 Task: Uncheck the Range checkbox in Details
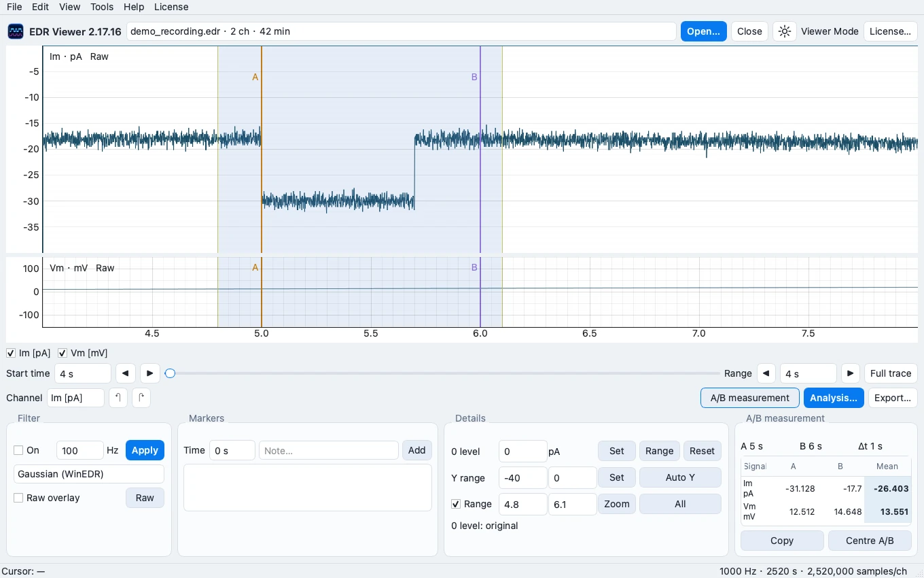pyautogui.click(x=456, y=504)
